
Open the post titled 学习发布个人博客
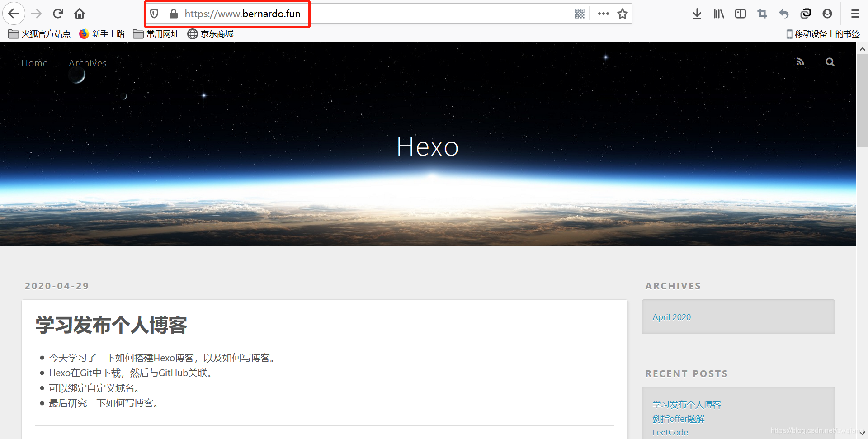click(111, 325)
